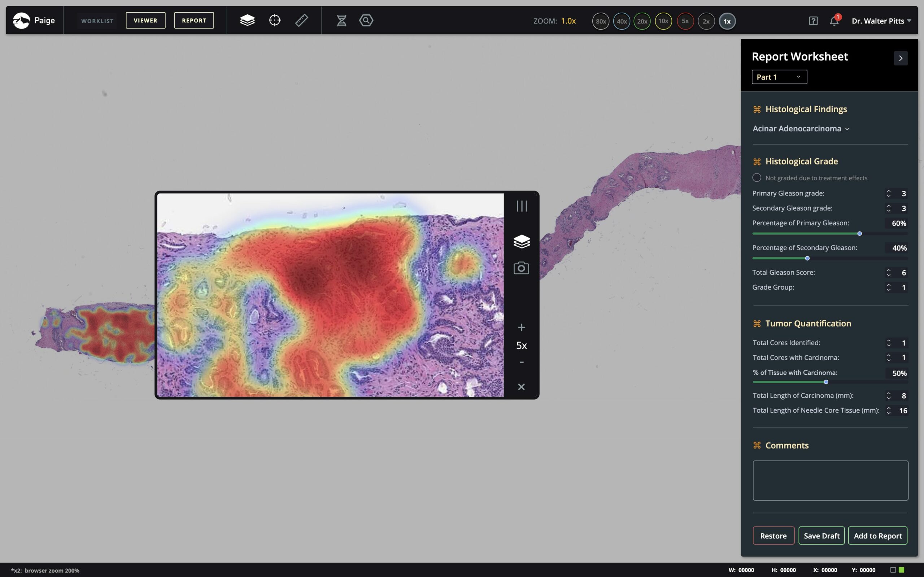The height and width of the screenshot is (577, 924).
Task: Select the crosshair navigation tool
Action: point(275,20)
